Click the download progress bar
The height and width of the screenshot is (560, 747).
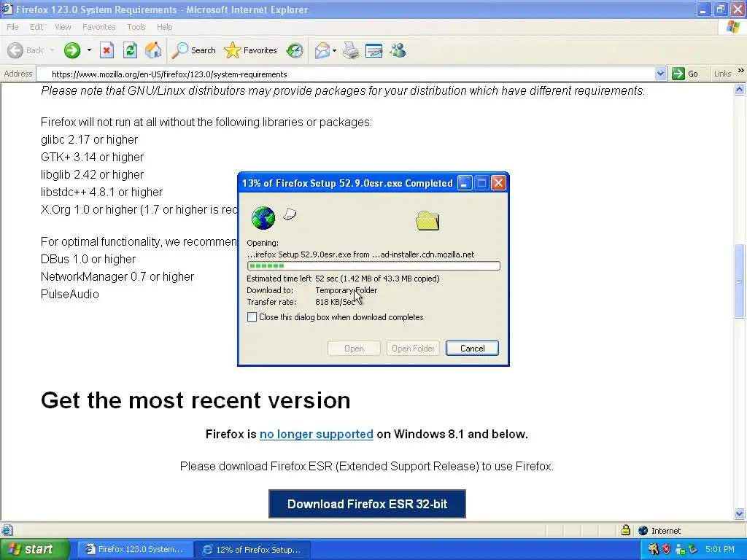coord(373,265)
